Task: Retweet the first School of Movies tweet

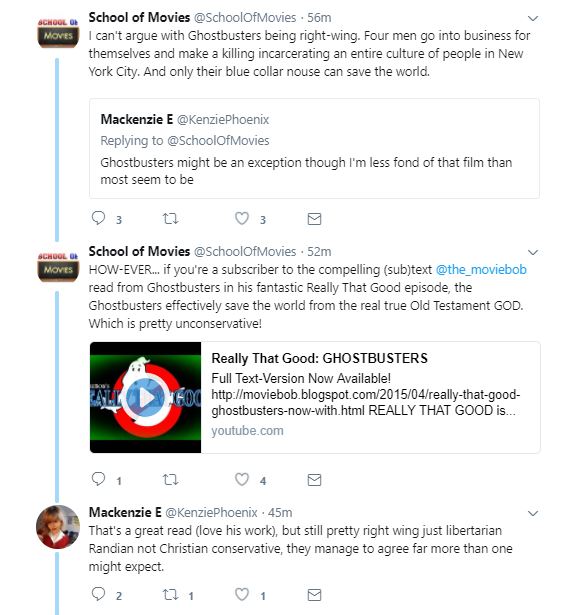Action: (171, 218)
